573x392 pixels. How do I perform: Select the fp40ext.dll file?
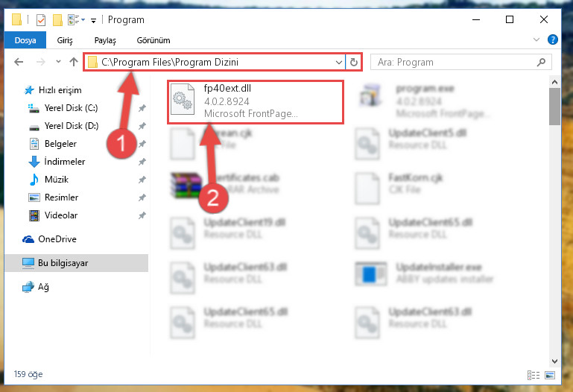(x=256, y=101)
